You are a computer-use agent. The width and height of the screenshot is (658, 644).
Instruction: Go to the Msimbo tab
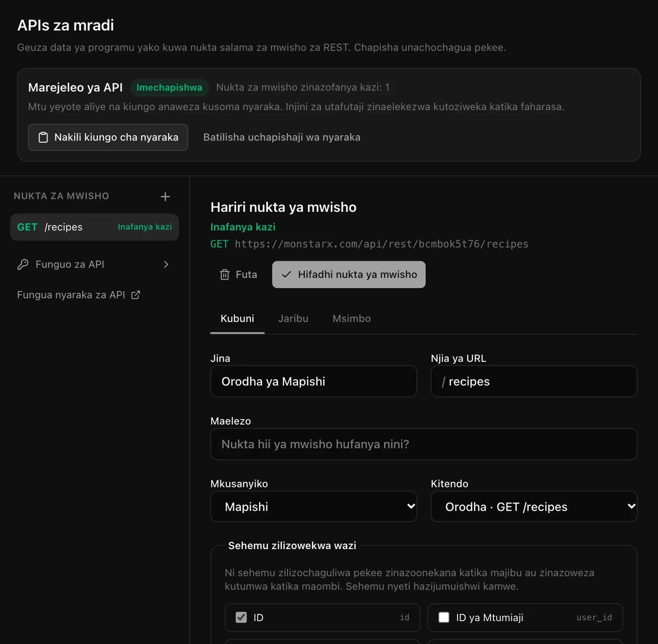[352, 319]
